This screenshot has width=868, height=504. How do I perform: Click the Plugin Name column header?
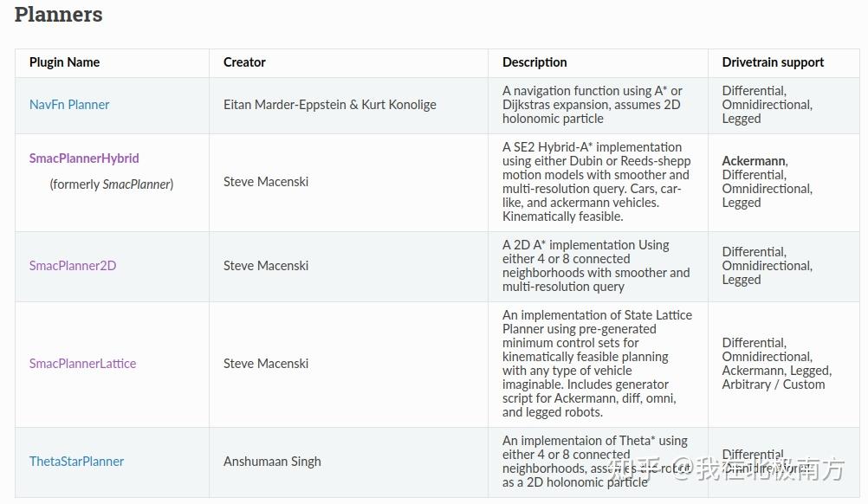point(64,62)
